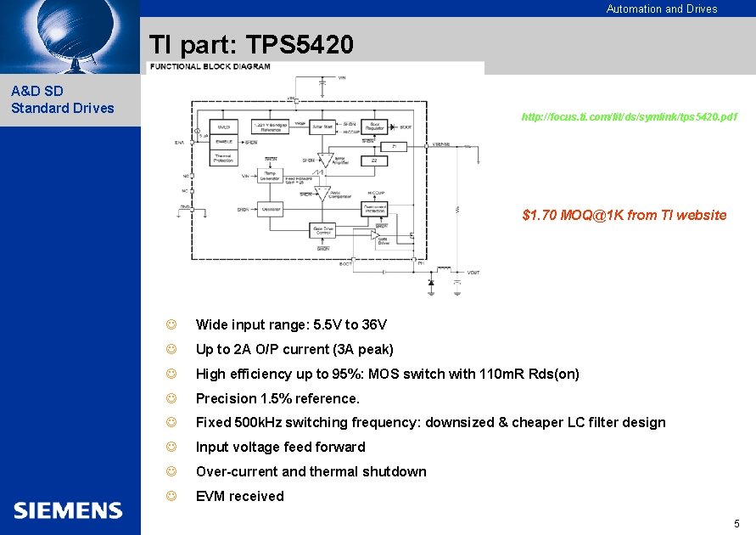Click the Oscillator block in the diagram
Screen dimensions: 756x535
click(x=270, y=209)
